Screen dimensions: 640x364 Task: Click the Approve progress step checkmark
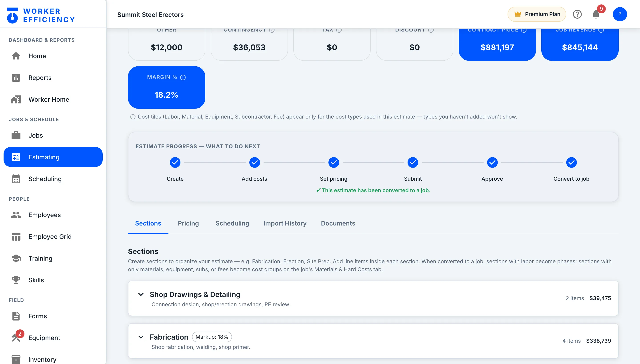492,163
